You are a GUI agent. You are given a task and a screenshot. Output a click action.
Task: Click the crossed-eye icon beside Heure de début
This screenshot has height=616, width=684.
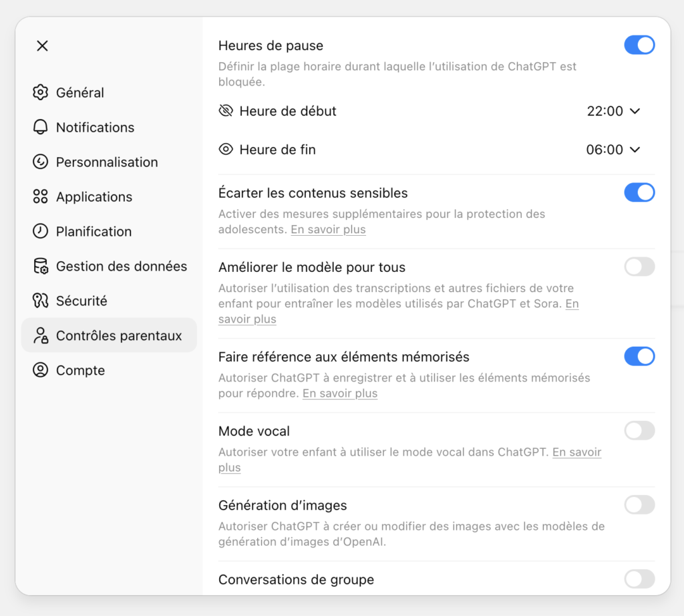226,111
